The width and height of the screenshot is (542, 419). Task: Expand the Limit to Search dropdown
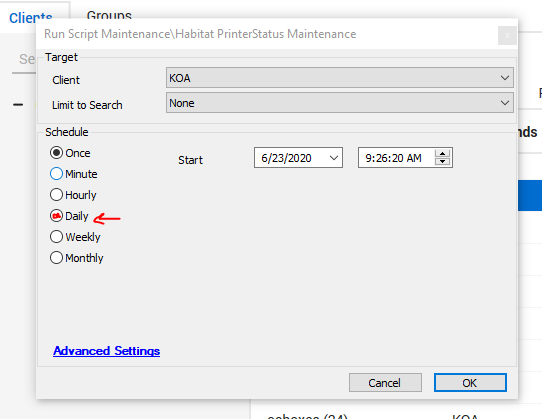tap(340, 103)
